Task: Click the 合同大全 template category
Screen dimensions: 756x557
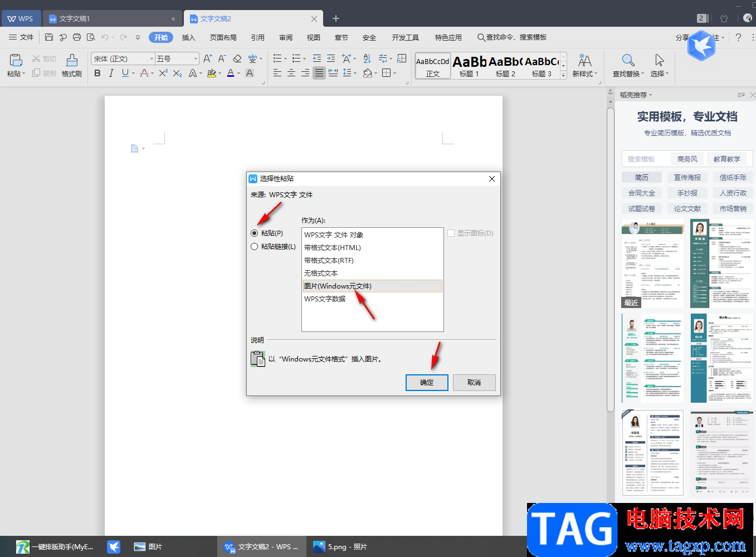Action: tap(642, 193)
